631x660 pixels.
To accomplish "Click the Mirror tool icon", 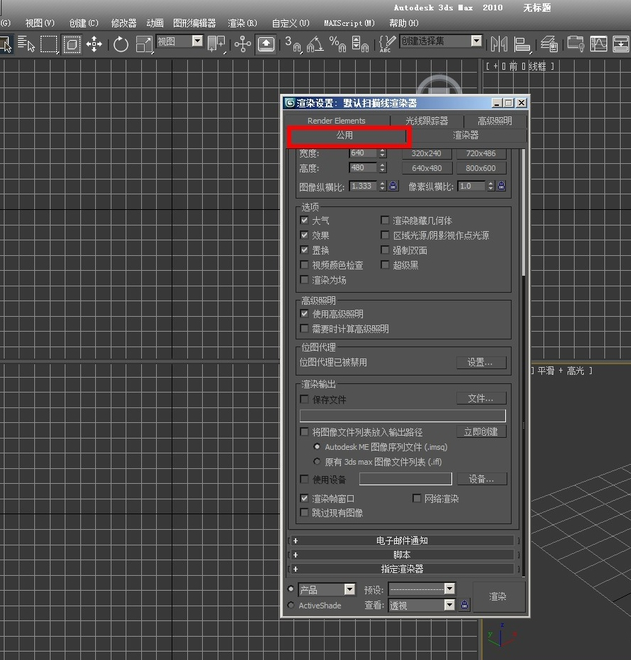I will click(499, 44).
